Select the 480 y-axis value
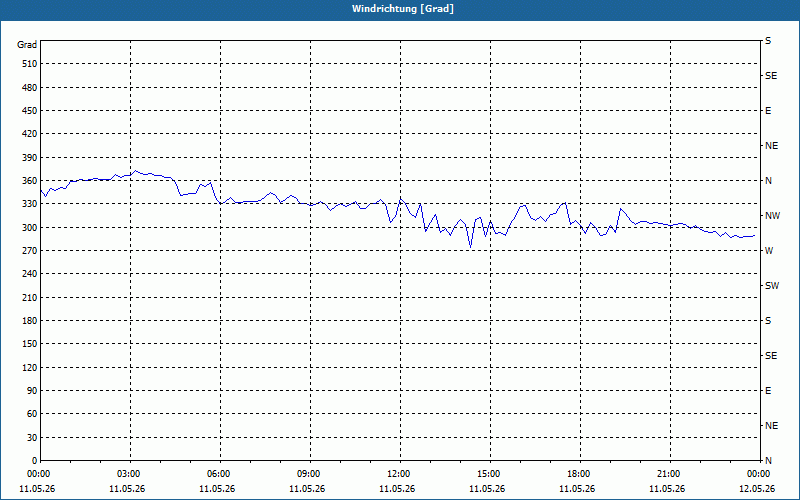Screen dimensions: 800x500 (x=30, y=88)
